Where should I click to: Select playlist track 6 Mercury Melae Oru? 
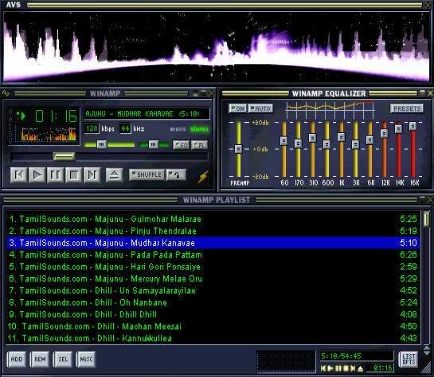click(x=213, y=279)
